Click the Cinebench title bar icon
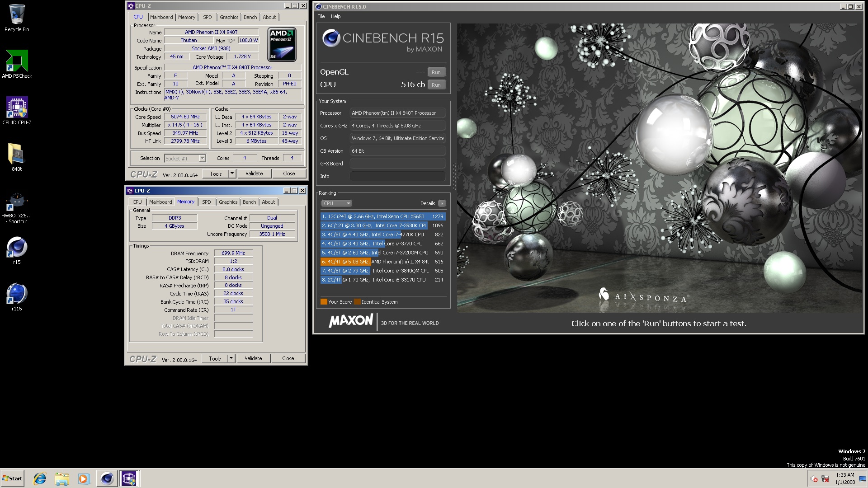Screen dimensions: 868x488 (x=318, y=7)
